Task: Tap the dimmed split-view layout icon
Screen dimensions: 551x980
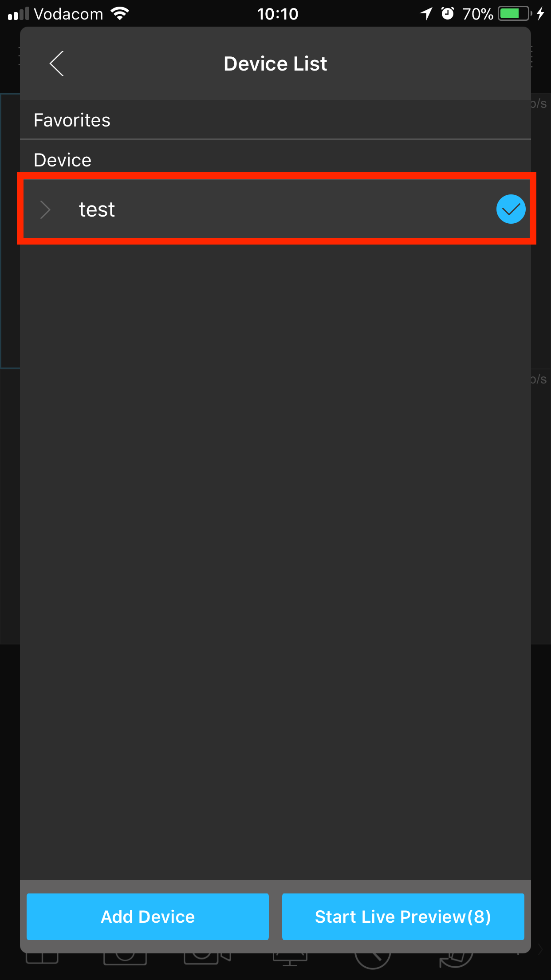Action: pos(42,959)
